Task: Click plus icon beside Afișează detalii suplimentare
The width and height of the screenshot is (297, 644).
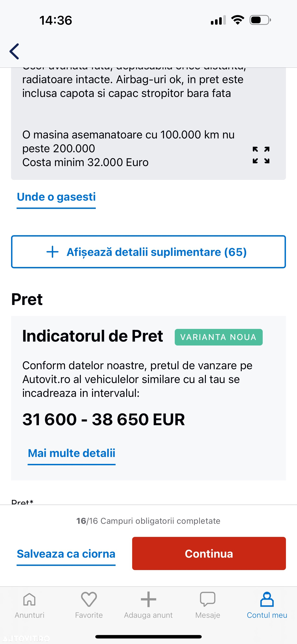Action: click(52, 252)
